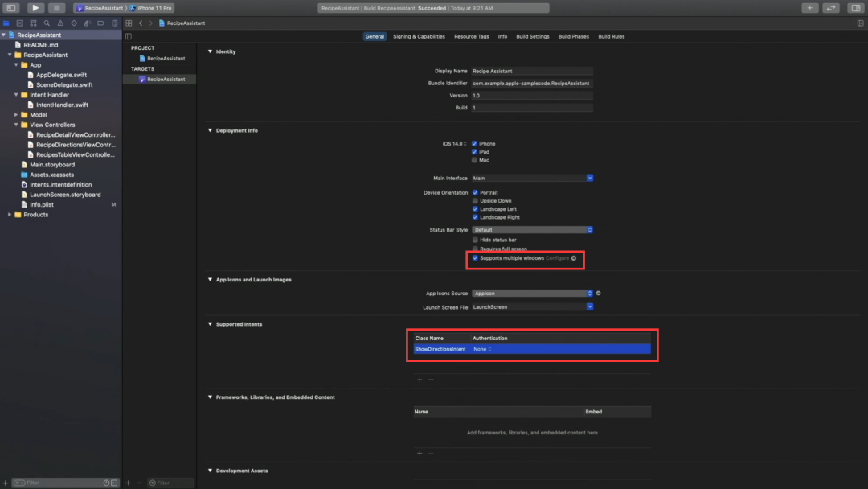
Task: Open the Build Phases tab
Action: click(574, 36)
